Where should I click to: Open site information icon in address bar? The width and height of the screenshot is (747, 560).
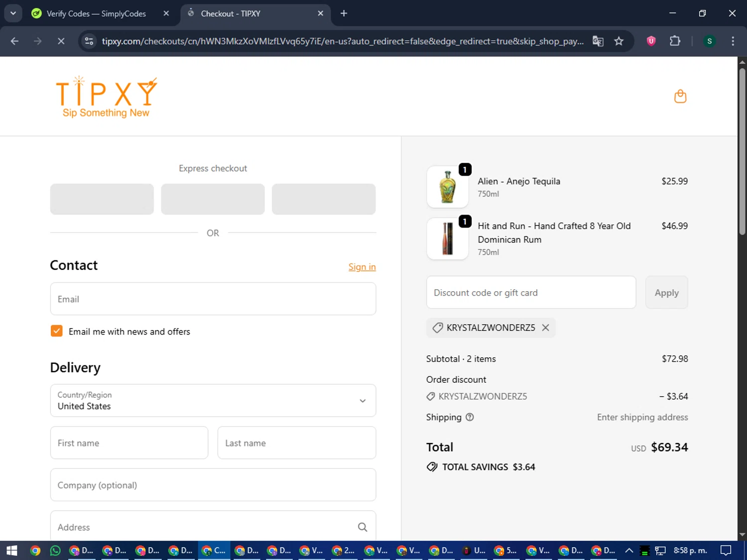pyautogui.click(x=89, y=41)
